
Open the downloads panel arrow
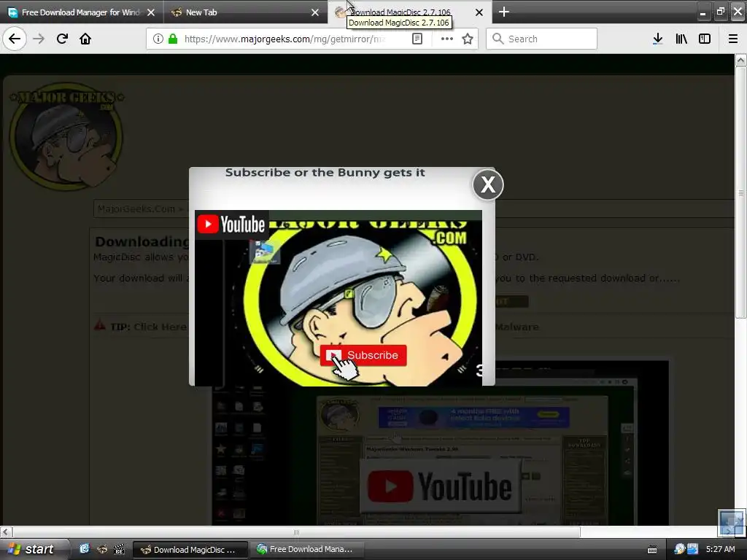point(657,39)
